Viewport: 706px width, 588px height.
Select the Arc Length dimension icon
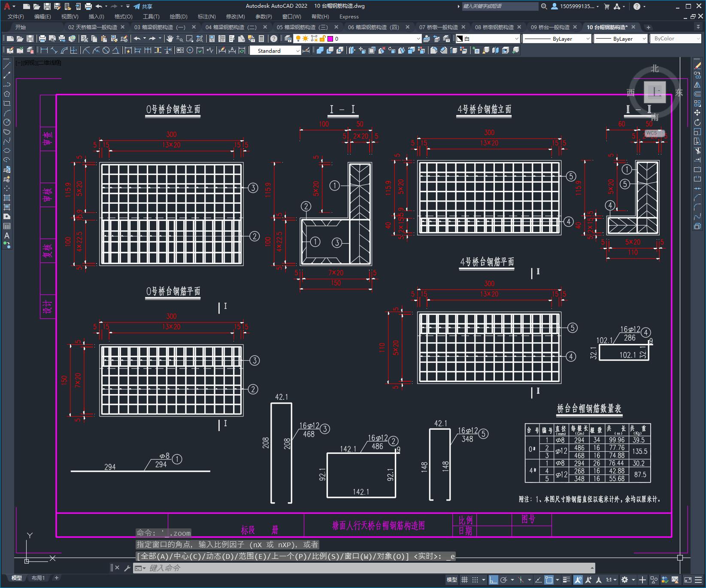click(x=64, y=51)
